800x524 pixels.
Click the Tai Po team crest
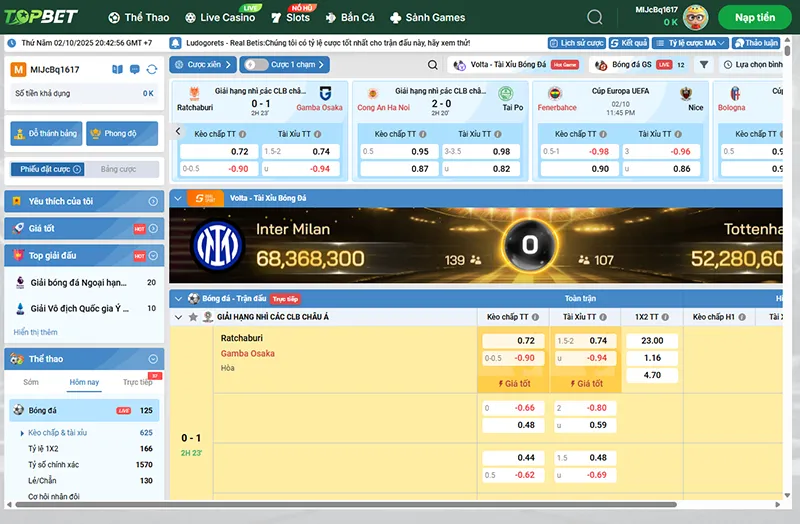coord(506,93)
